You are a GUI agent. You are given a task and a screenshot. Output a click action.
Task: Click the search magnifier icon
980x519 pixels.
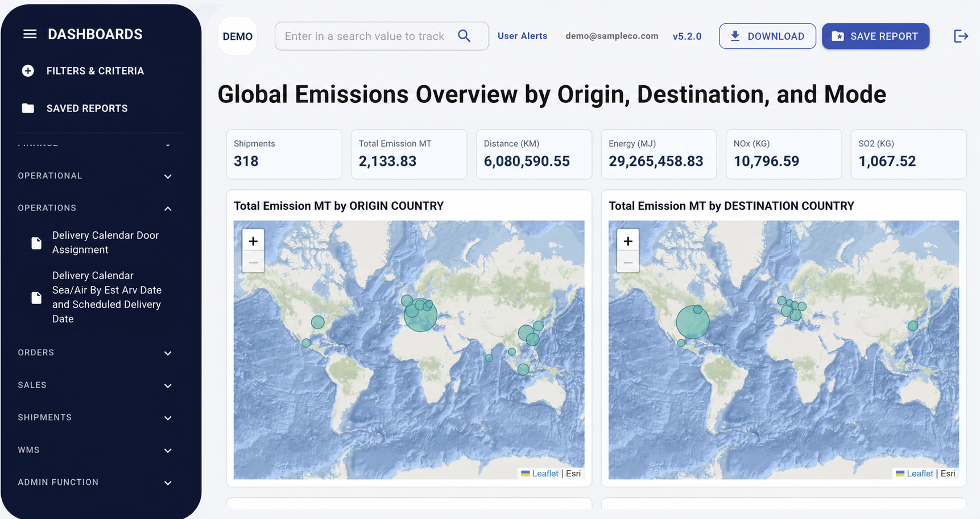pyautogui.click(x=464, y=36)
